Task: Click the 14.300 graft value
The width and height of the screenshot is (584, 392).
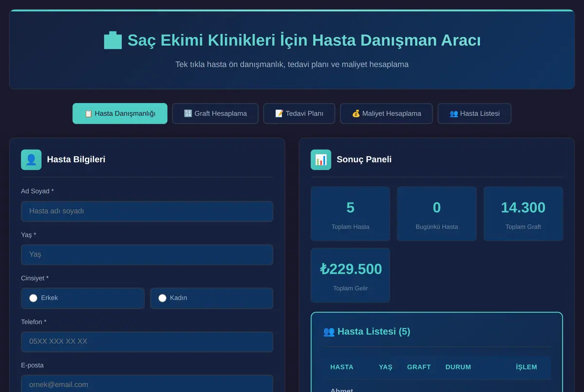Action: tap(523, 208)
